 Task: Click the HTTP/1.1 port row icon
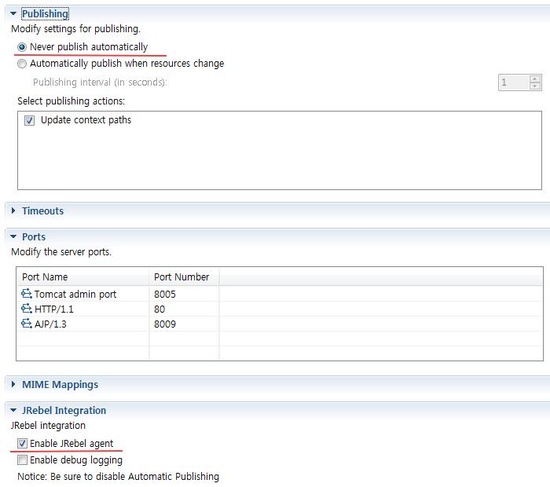coord(26,308)
